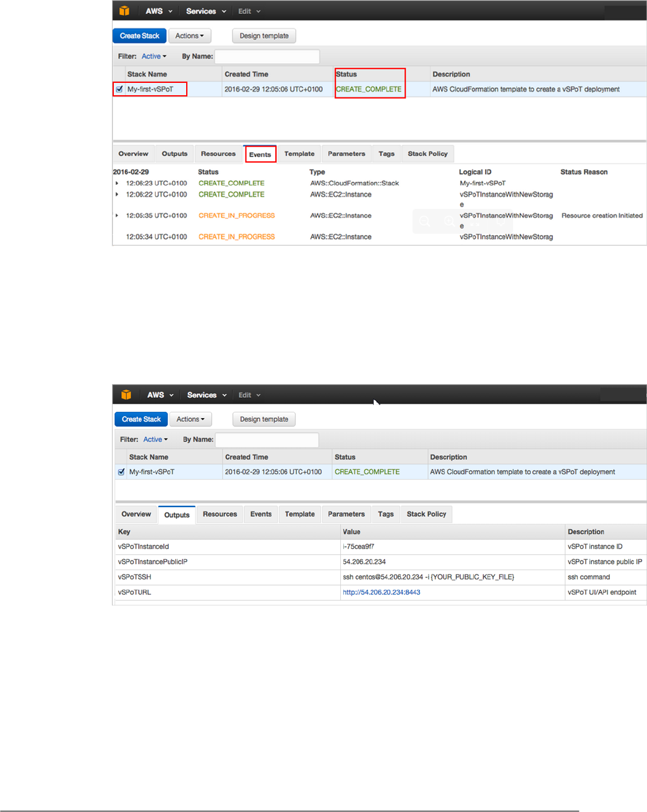Switch to Parameters tab in bottom console
Image resolution: width=647 pixels, height=812 pixels.
tap(346, 514)
